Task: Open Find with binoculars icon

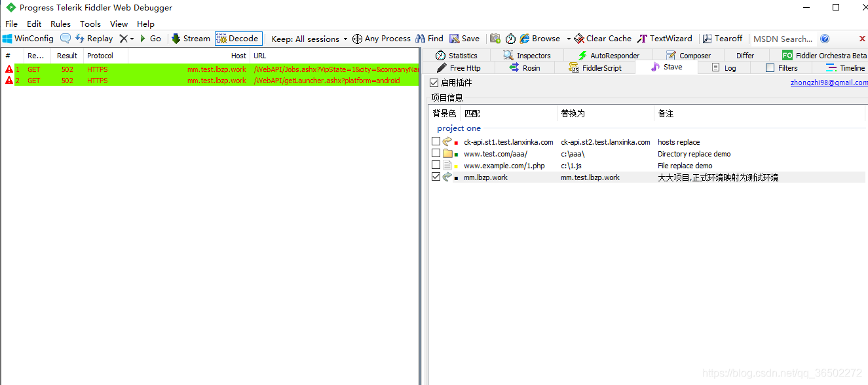Action: pos(429,39)
